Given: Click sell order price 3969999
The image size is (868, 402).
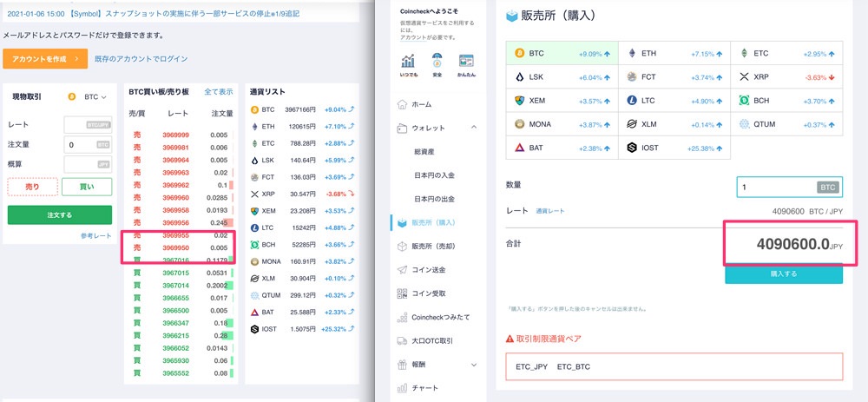Looking at the screenshot, I should coord(175,135).
